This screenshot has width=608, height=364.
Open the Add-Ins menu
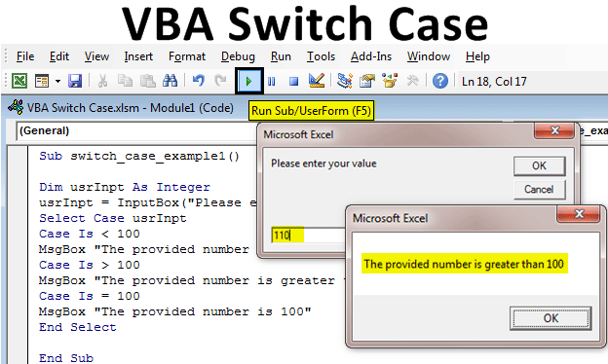371,56
